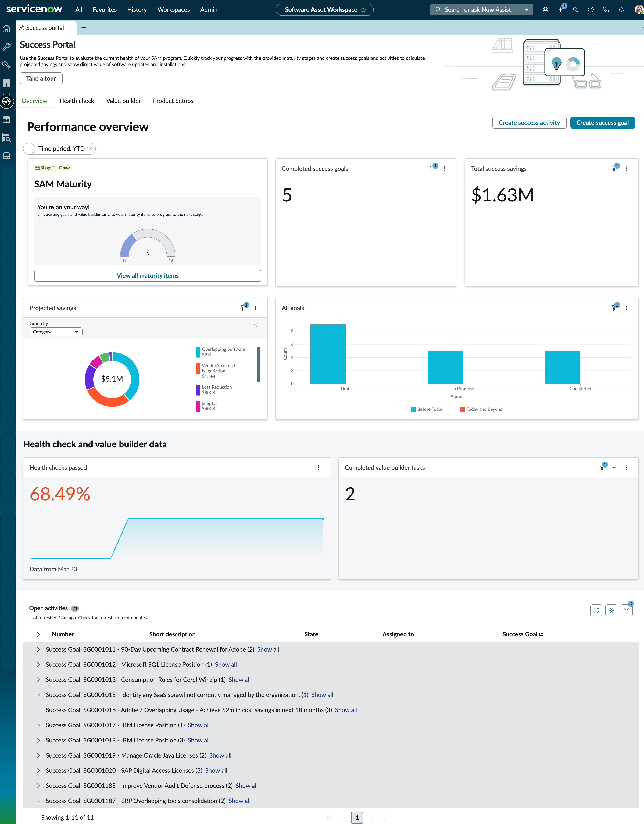Viewport: 644px width, 824px height.
Task: Open the search options dropdown arrow
Action: coord(527,10)
